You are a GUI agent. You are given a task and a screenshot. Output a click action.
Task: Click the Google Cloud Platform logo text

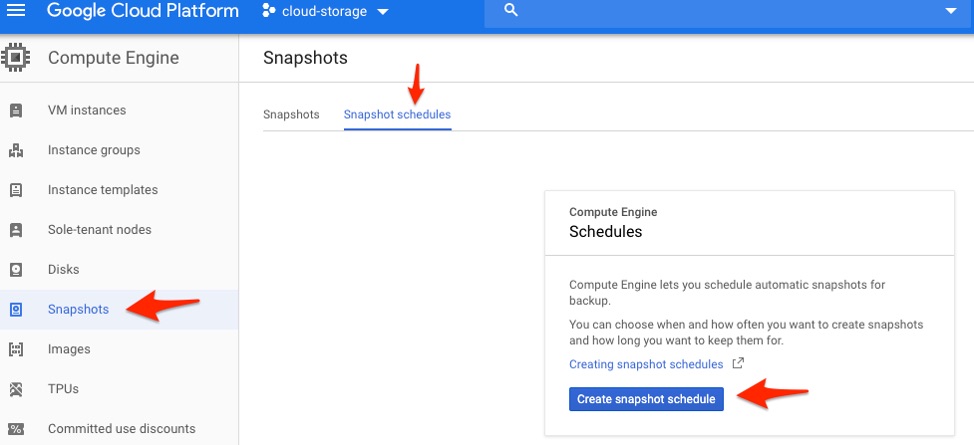coord(143,12)
